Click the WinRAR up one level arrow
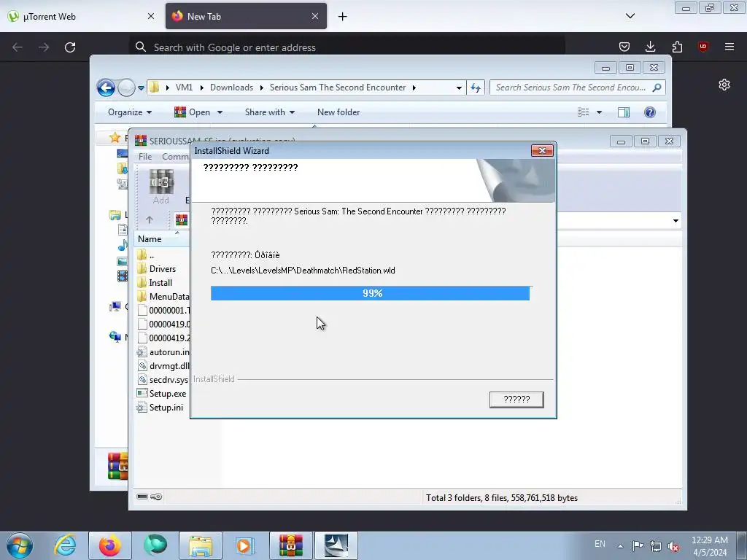 coord(150,220)
